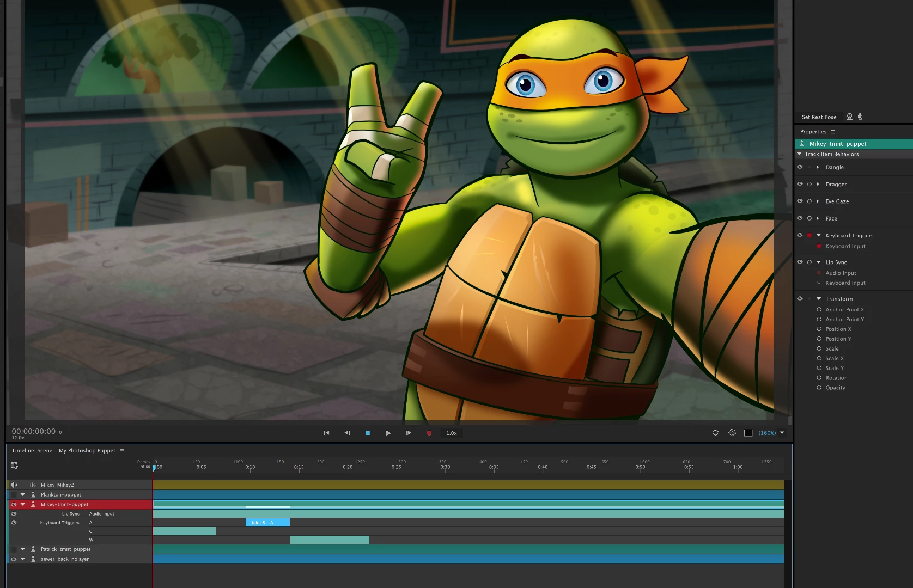Toggle Audio Input arming under Lip Sync

click(819, 273)
